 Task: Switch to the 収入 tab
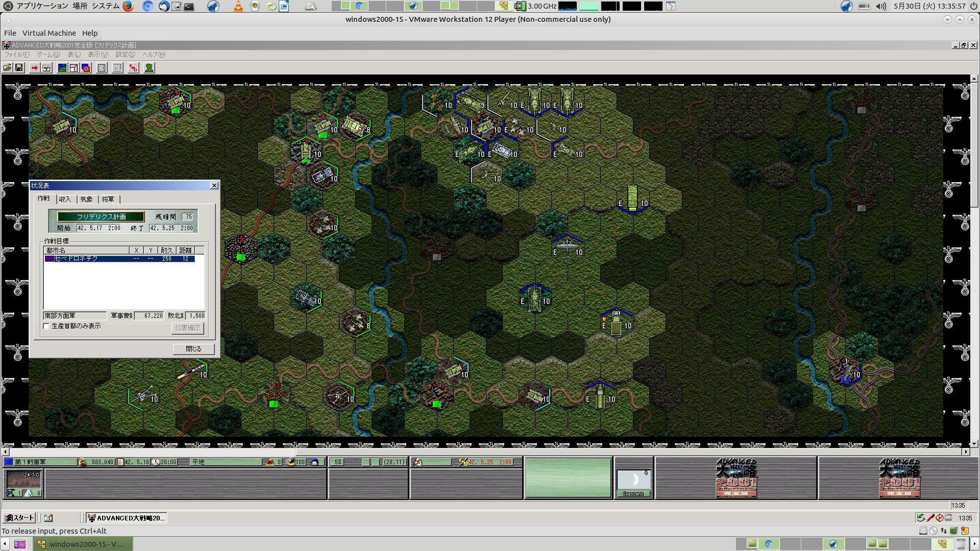pyautogui.click(x=65, y=199)
